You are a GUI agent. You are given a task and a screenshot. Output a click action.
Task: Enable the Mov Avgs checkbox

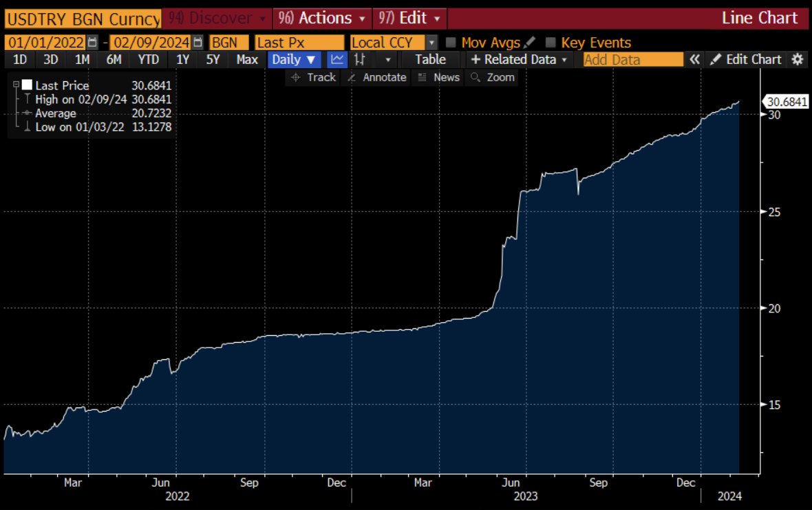[x=451, y=42]
